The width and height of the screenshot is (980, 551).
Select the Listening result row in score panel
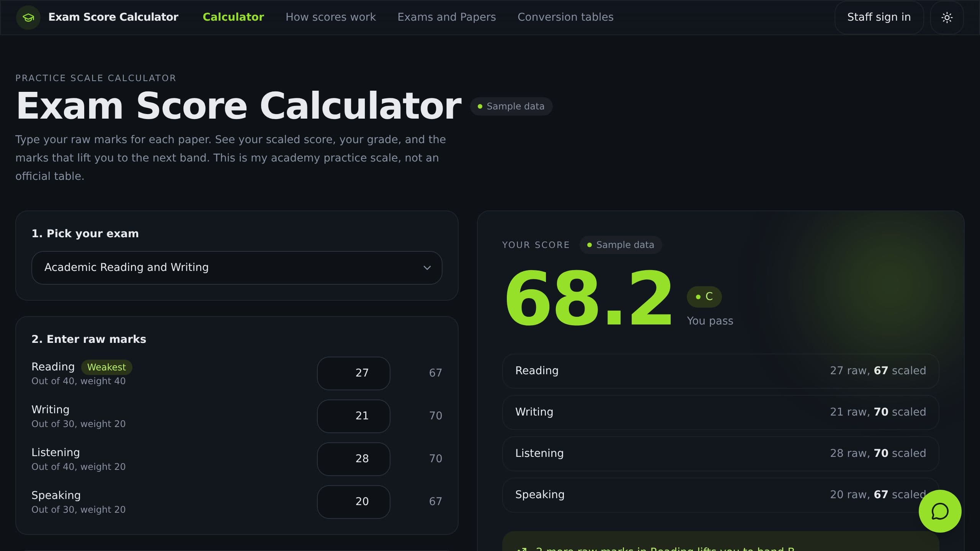720,453
